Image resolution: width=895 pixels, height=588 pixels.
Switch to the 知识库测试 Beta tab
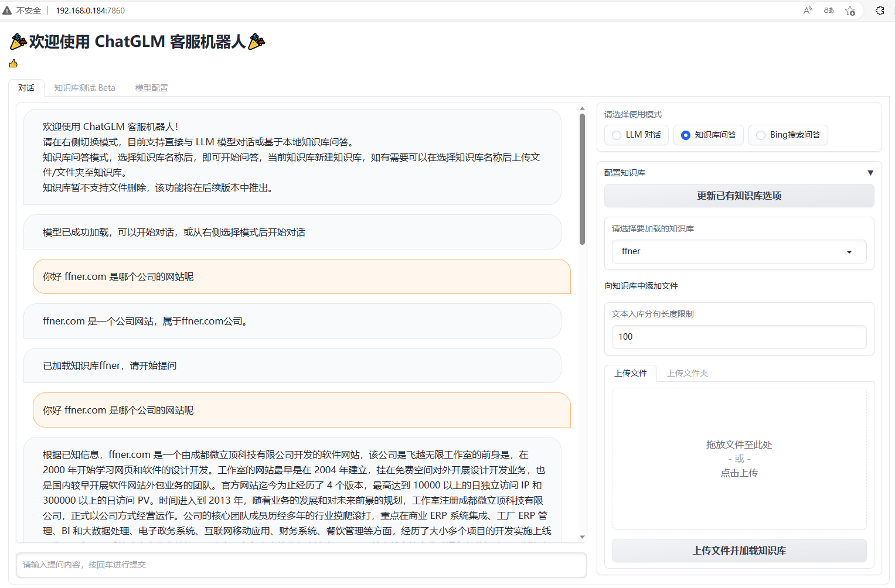pos(84,88)
